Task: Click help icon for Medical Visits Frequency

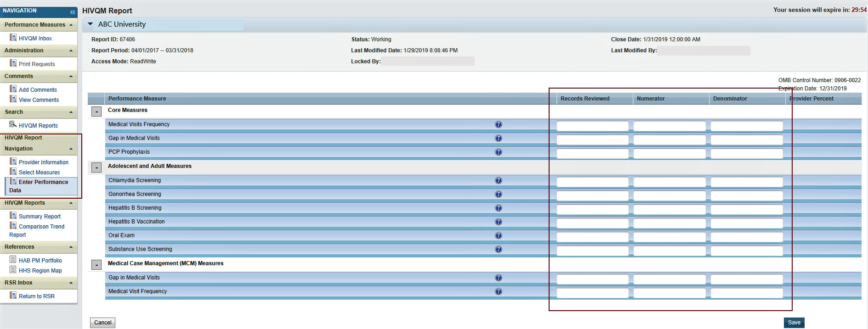Action: coord(498,124)
